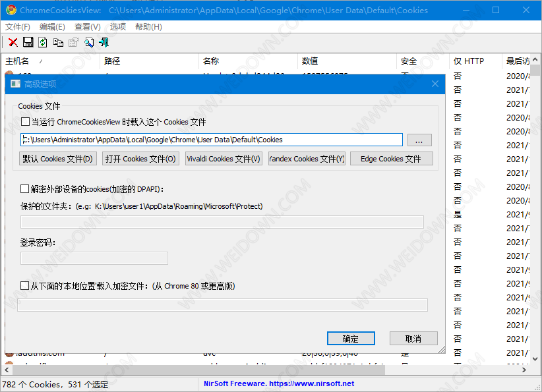Click the 高级选项 dialog resize grip

pyautogui.click(x=441, y=350)
